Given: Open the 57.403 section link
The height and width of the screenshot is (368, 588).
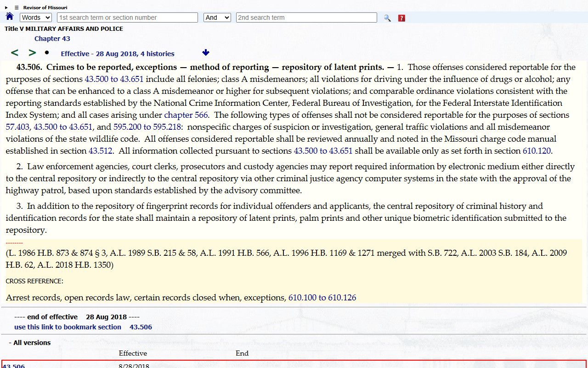Looking at the screenshot, I should (17, 127).
